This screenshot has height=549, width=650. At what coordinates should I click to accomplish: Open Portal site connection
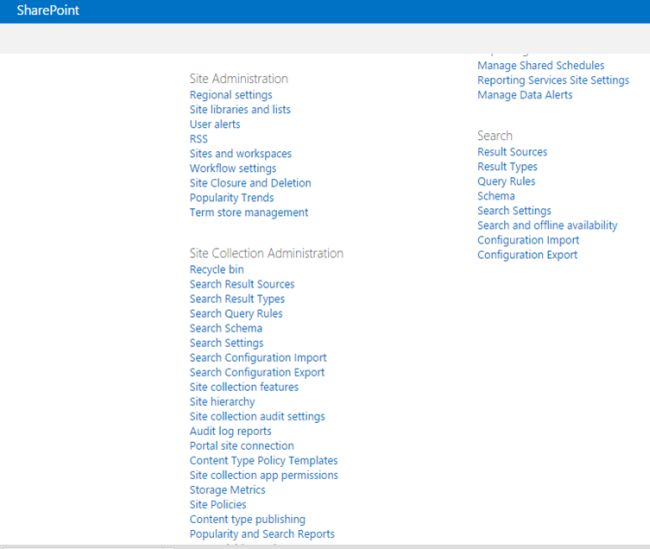[242, 446]
